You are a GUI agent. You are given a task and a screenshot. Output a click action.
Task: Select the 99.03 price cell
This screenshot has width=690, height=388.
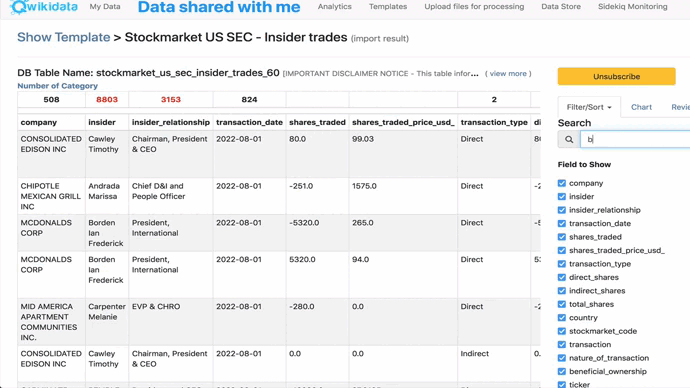click(x=403, y=154)
